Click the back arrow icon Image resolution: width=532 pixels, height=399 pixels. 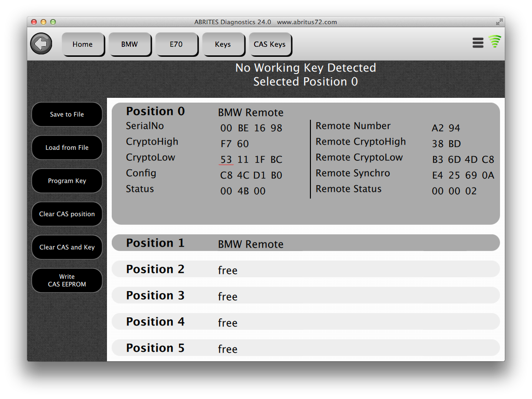(41, 44)
